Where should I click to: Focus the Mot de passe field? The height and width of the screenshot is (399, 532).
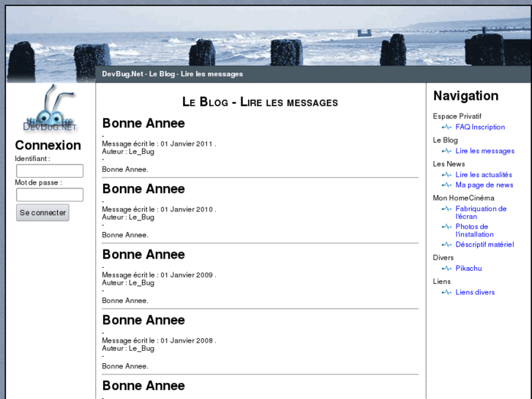pyautogui.click(x=50, y=195)
